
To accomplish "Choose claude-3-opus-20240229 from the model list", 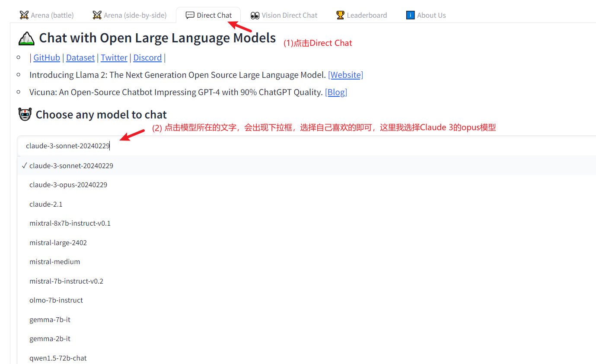I will 306,185.
